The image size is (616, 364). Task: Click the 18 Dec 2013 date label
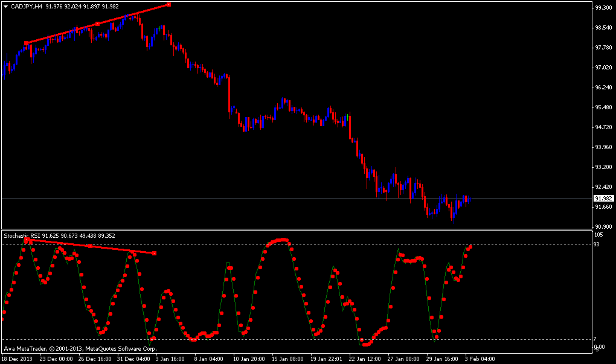point(17,359)
